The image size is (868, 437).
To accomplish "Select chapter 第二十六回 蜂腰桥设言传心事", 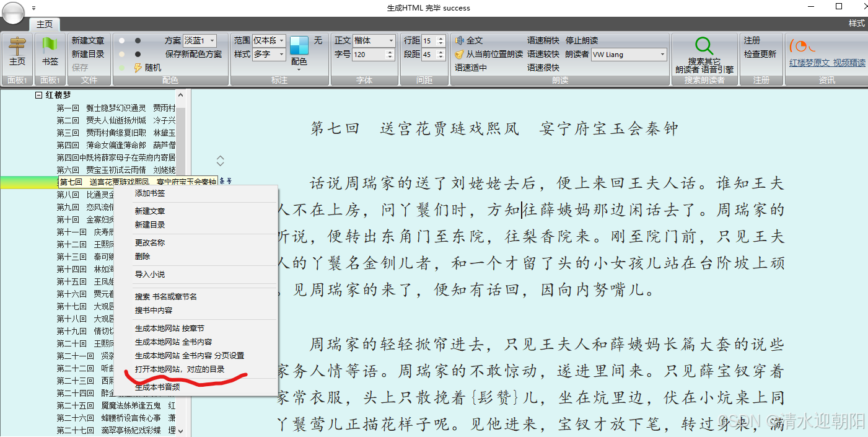I will [116, 418].
